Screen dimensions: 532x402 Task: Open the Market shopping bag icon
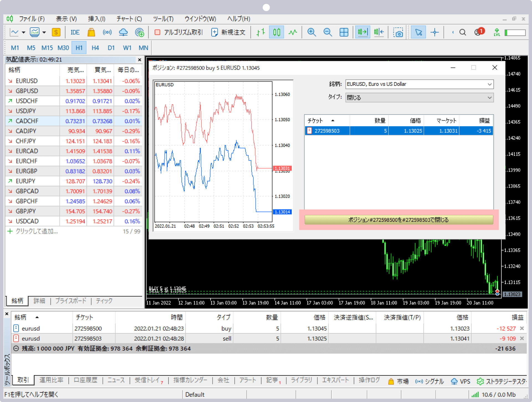(91, 32)
